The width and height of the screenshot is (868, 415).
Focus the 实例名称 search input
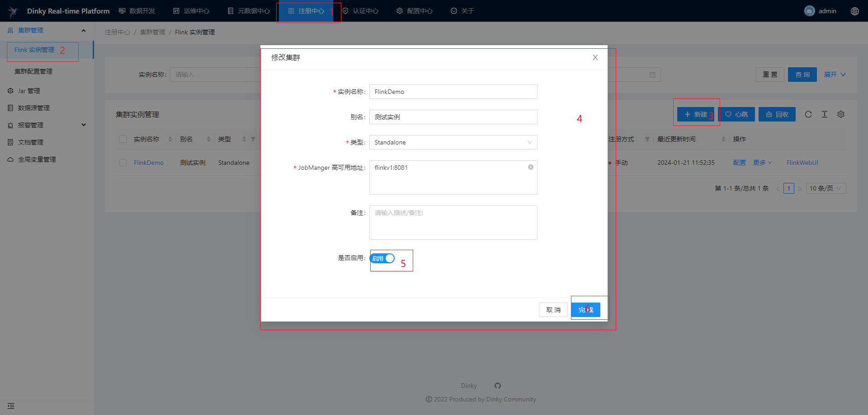pyautogui.click(x=215, y=75)
